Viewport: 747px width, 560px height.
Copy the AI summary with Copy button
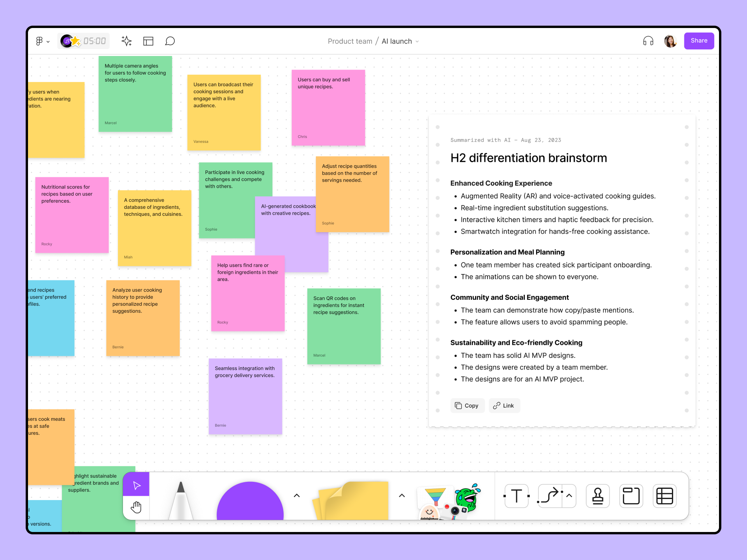coord(467,405)
